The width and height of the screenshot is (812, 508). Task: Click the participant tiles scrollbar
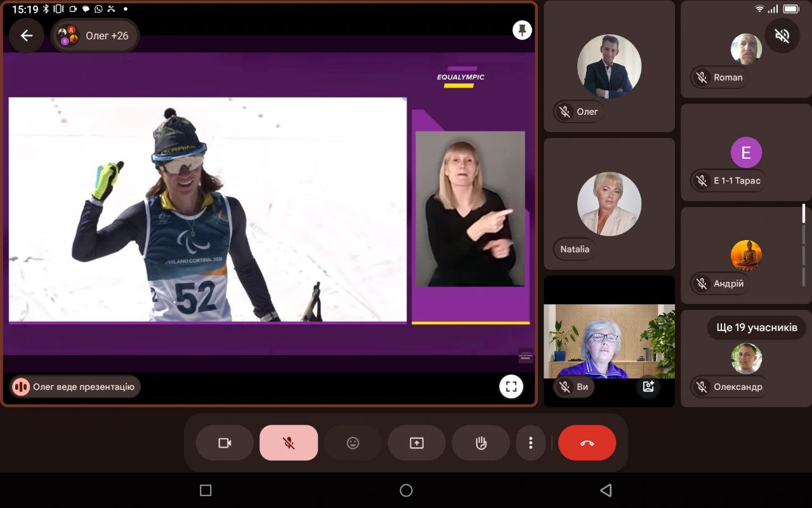tap(804, 244)
